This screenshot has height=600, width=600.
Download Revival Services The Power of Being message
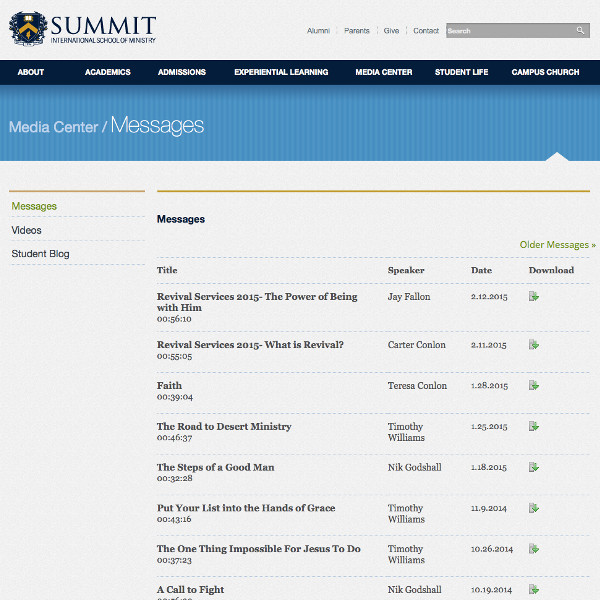click(534, 296)
